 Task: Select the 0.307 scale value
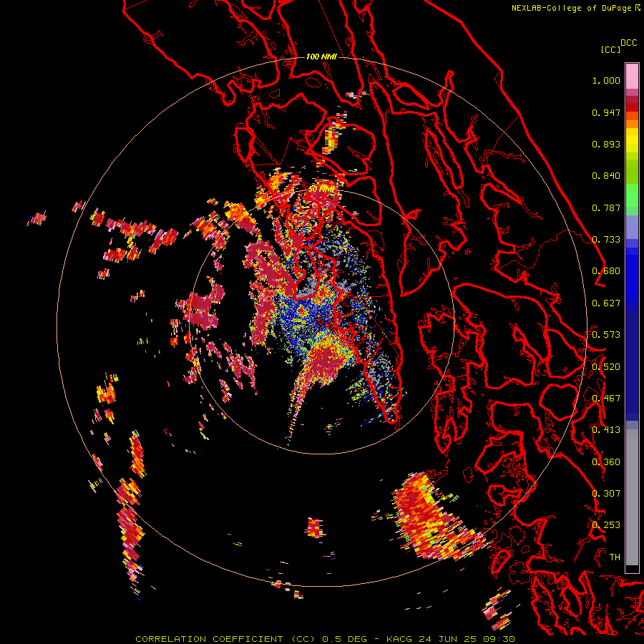click(606, 494)
